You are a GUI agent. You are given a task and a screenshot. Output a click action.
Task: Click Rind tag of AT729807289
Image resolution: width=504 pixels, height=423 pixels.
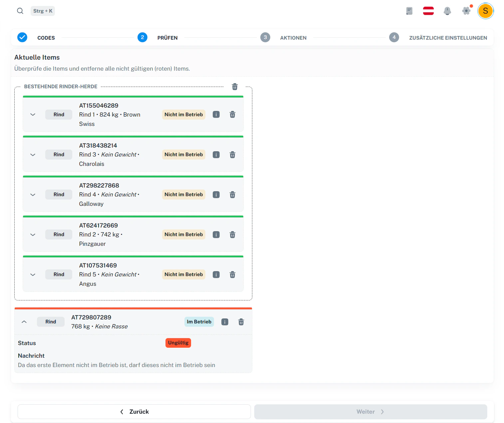(51, 322)
